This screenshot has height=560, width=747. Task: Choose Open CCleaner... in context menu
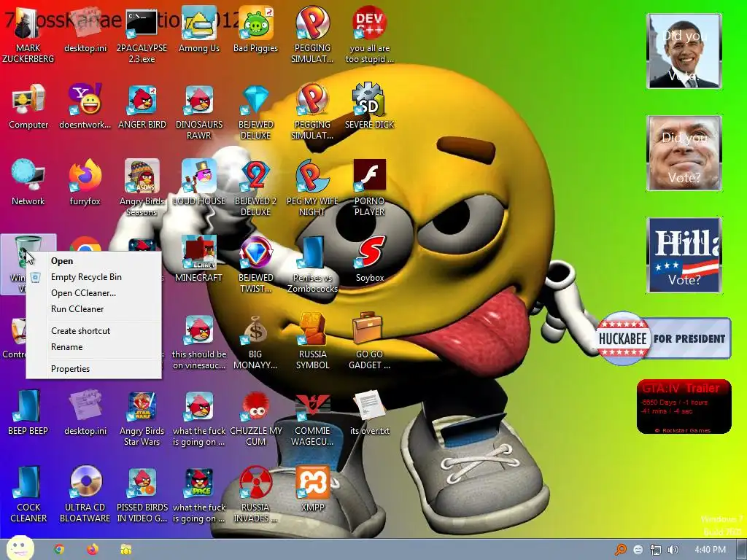pyautogui.click(x=94, y=293)
